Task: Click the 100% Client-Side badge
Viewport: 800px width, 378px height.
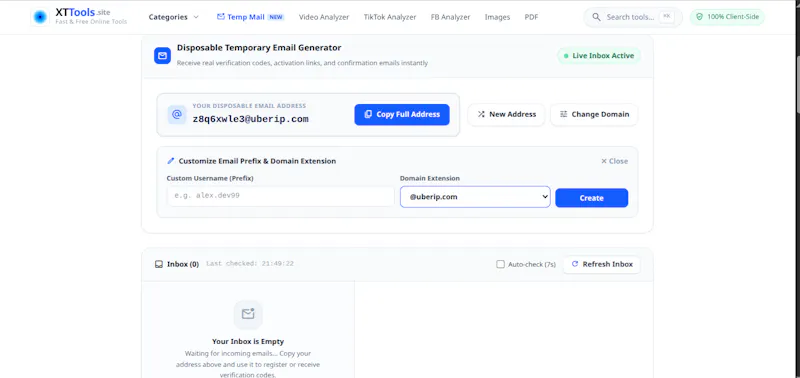Action: click(x=727, y=17)
